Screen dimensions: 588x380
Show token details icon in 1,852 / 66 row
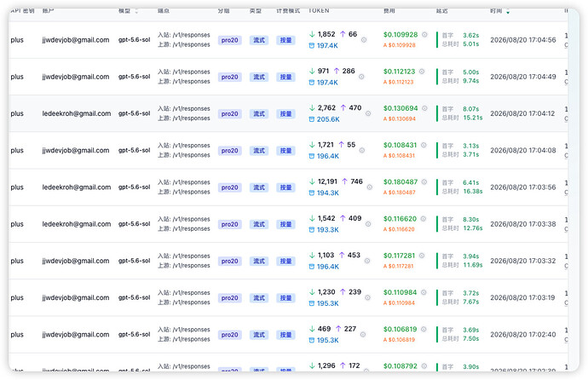(364, 40)
